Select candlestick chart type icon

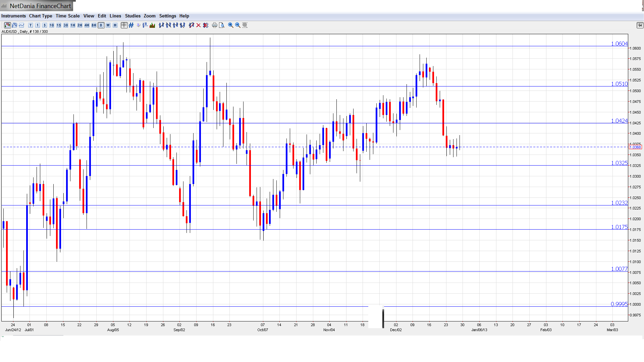pos(7,25)
